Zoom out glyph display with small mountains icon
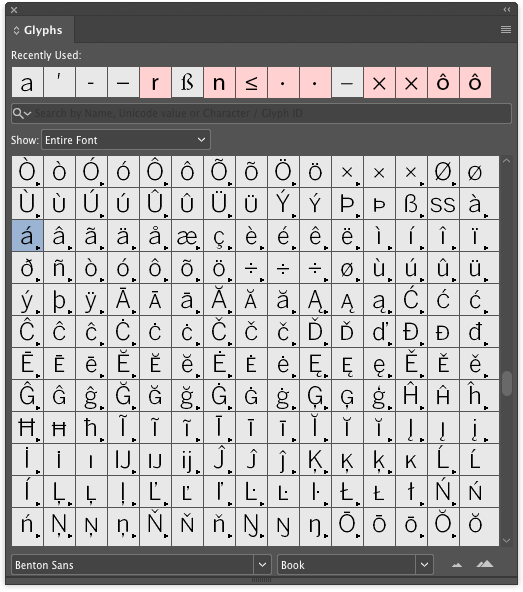 [457, 565]
